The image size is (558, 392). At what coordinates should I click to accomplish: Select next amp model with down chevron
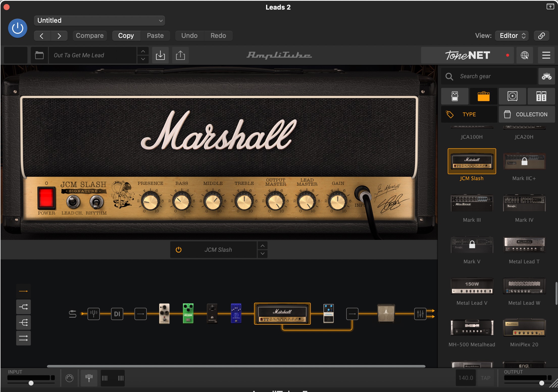[x=263, y=254]
